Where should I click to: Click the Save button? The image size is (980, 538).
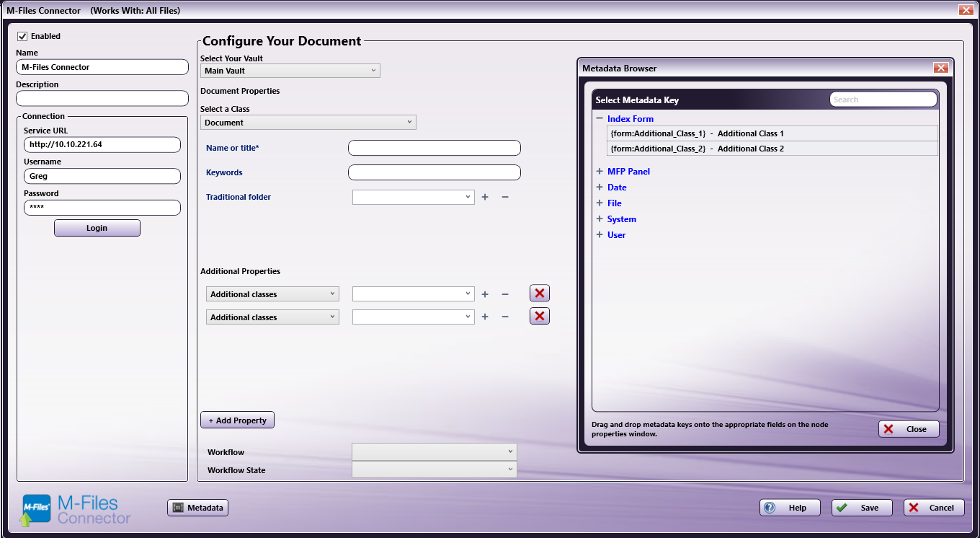click(x=862, y=508)
